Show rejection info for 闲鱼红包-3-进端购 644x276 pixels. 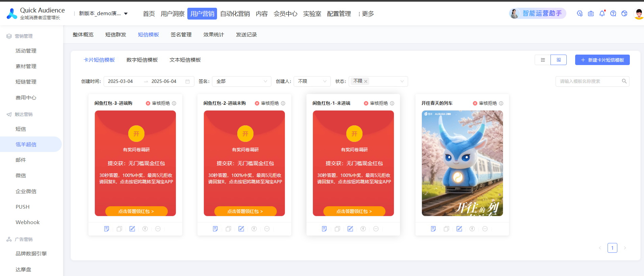pos(174,103)
